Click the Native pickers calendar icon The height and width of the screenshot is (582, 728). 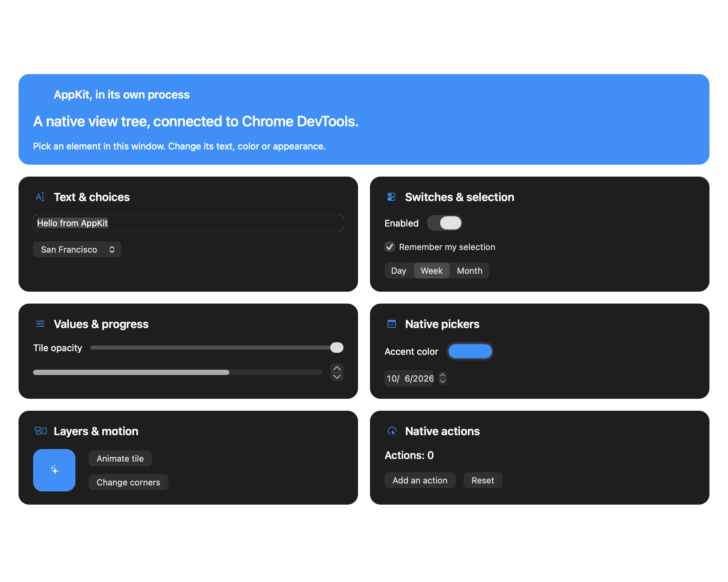[391, 324]
